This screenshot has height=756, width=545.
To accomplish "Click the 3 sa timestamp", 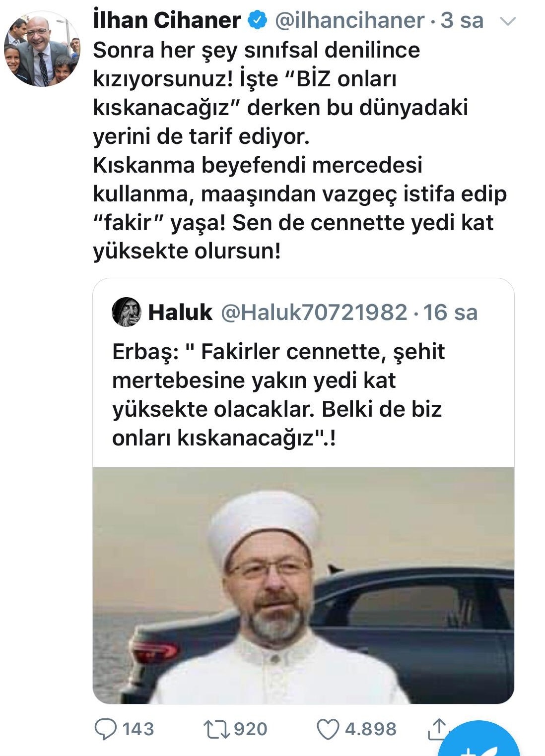I will pos(462,20).
